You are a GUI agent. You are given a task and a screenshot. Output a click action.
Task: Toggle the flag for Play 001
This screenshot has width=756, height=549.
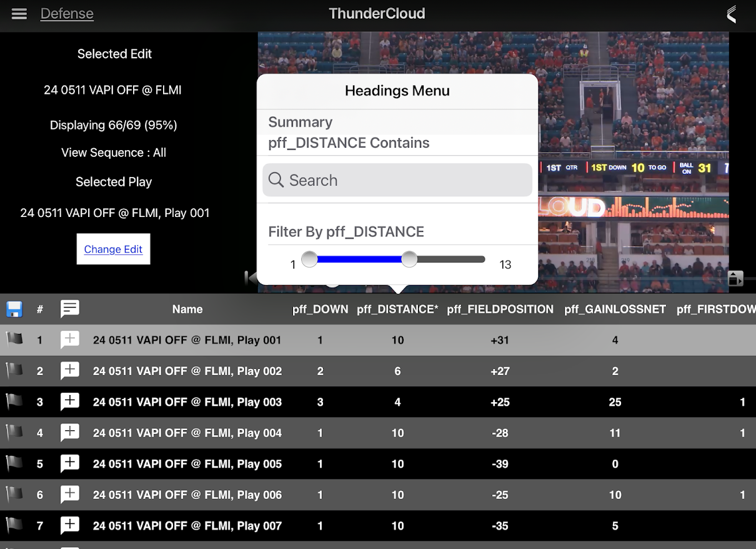tap(13, 340)
